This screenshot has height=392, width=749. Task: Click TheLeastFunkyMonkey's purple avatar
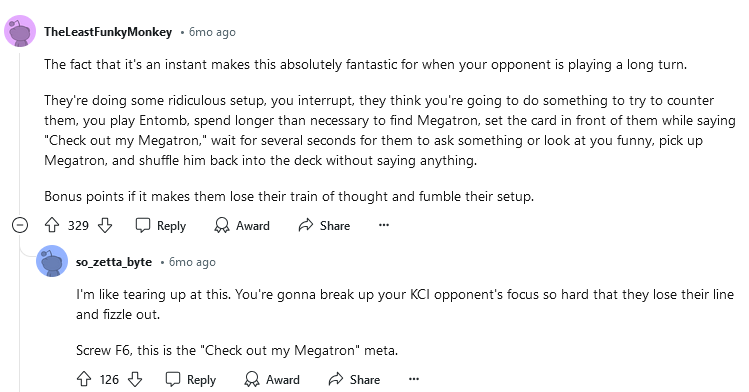tap(20, 32)
